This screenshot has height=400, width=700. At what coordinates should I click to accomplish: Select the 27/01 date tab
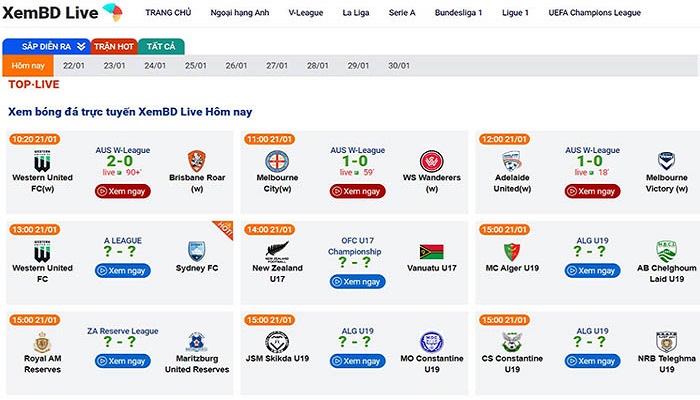click(277, 66)
